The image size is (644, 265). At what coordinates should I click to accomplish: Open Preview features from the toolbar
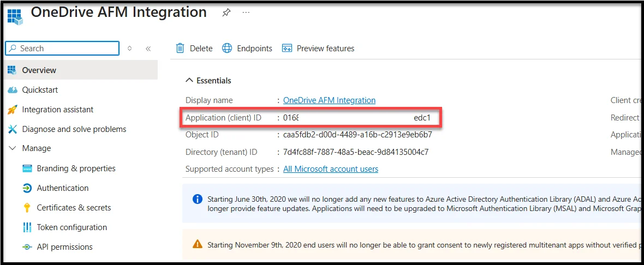[x=325, y=49]
